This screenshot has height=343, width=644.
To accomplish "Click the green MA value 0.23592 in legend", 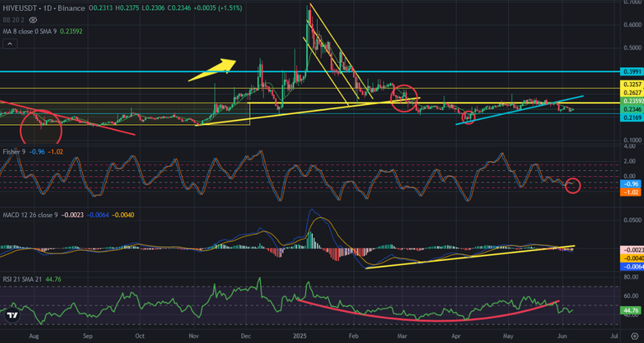I will click(71, 31).
